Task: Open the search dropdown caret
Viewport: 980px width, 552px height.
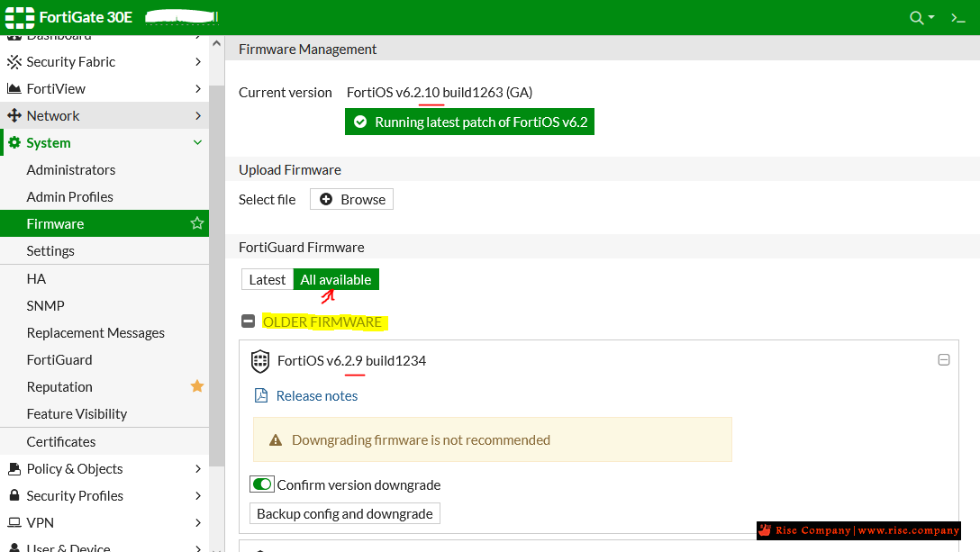Action: 931,17
